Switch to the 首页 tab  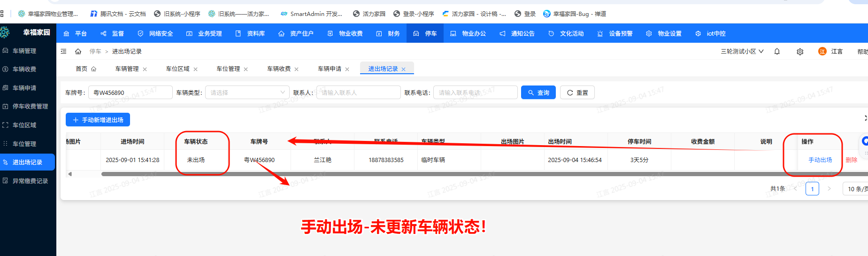pos(86,69)
